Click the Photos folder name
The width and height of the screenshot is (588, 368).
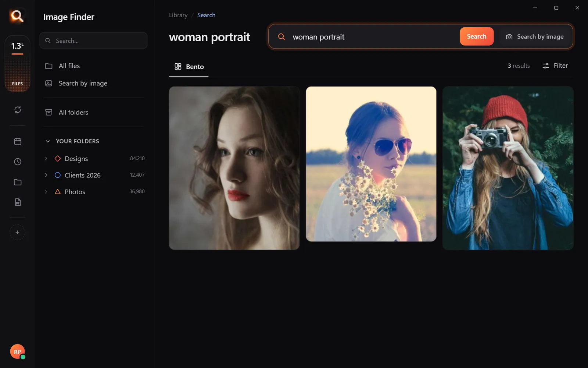pyautogui.click(x=75, y=192)
